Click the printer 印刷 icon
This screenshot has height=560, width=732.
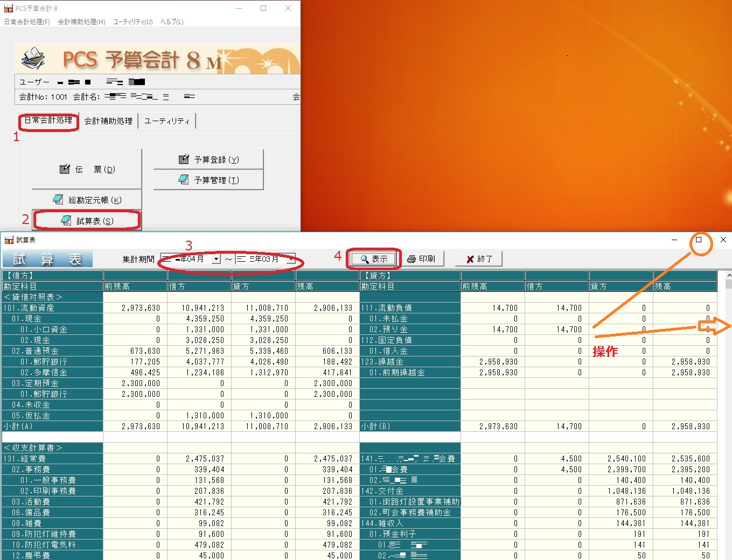412,259
